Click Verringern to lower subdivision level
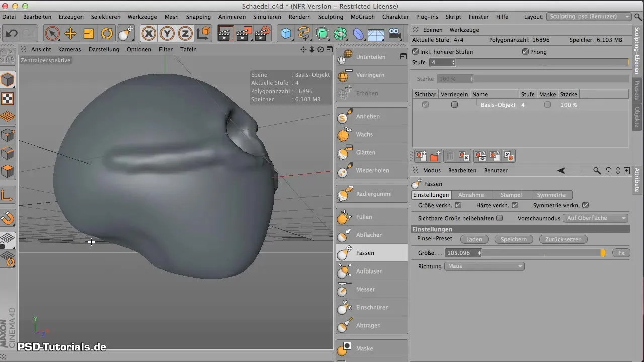Viewport: 644px width, 362px height. coord(372,75)
